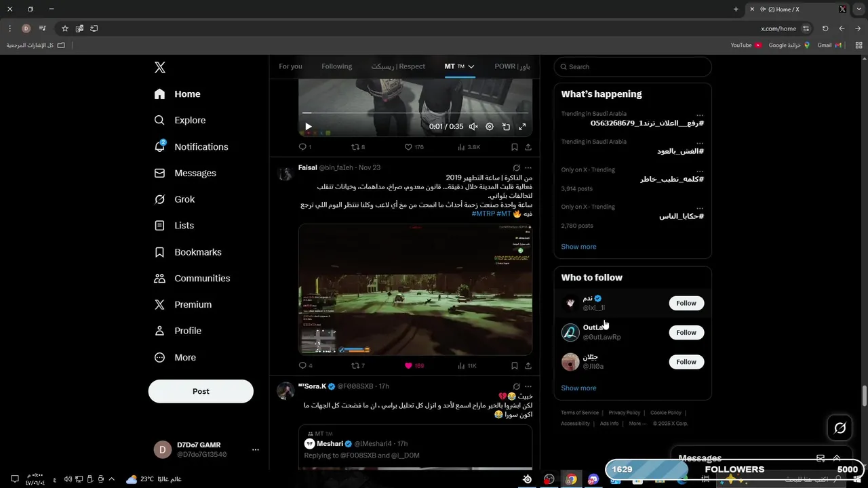Open more options on Faisal's post

coord(528,167)
